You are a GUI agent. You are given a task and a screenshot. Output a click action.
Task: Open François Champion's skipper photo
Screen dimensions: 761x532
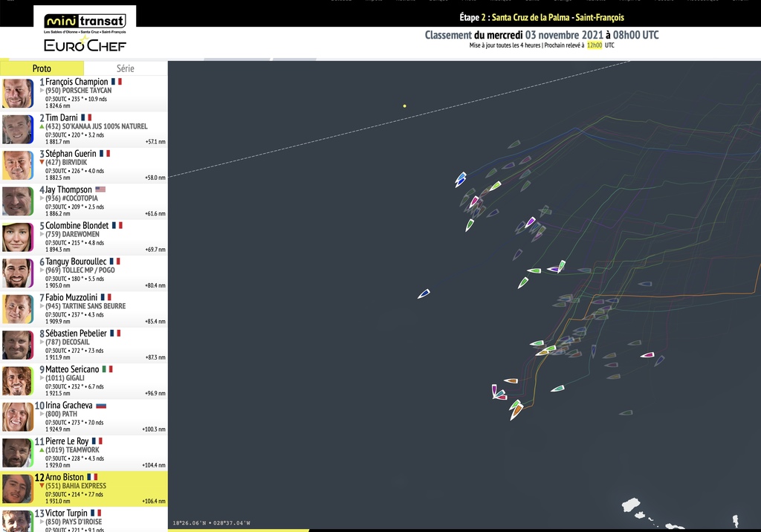click(x=18, y=93)
